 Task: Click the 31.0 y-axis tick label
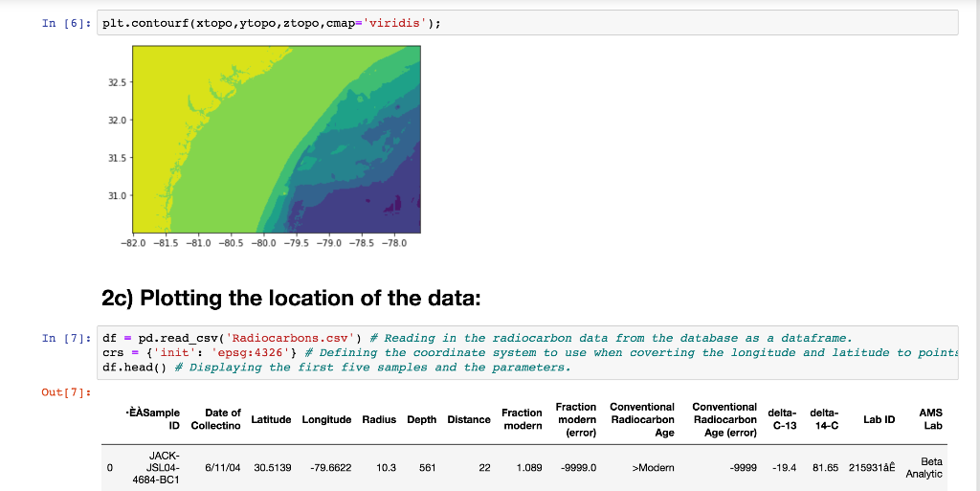(x=118, y=195)
